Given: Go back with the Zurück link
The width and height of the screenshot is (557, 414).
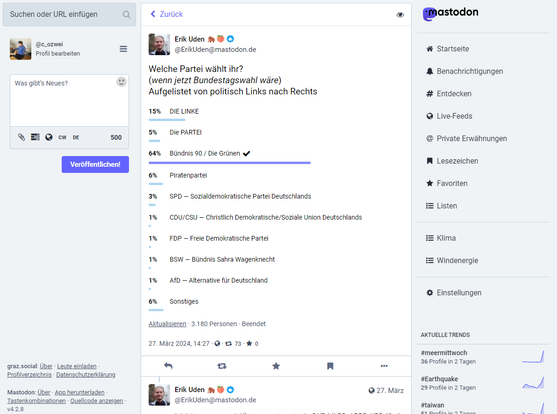Looking at the screenshot, I should [167, 14].
